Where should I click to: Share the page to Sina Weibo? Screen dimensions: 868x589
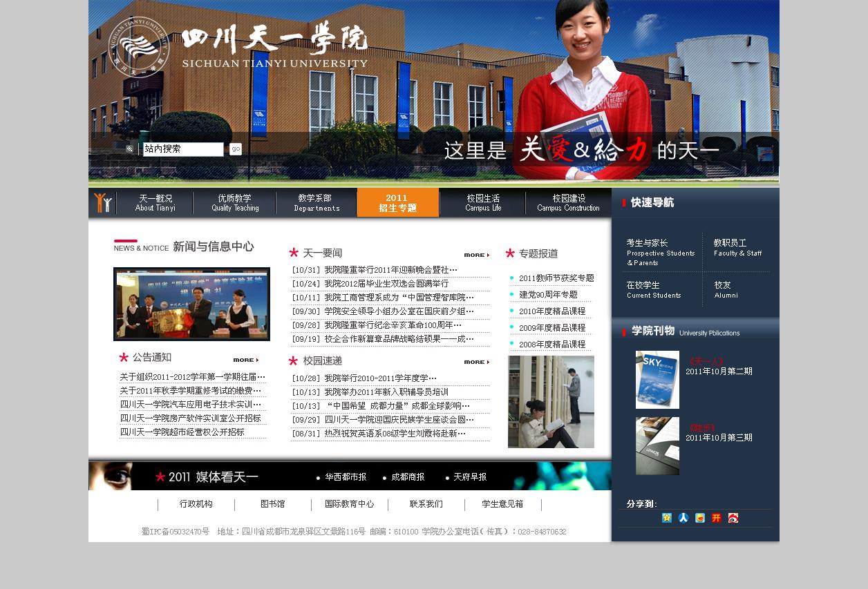733,518
